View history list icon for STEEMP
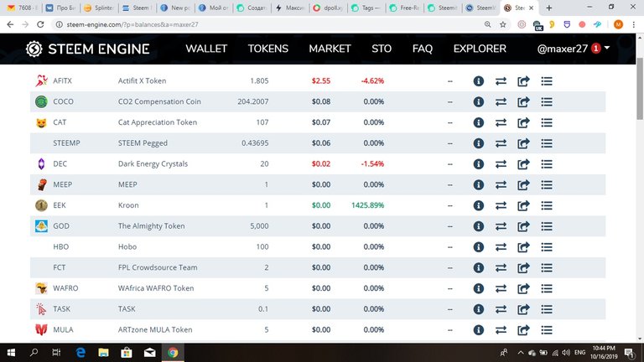Image resolution: width=644 pixels, height=362 pixels. point(547,143)
